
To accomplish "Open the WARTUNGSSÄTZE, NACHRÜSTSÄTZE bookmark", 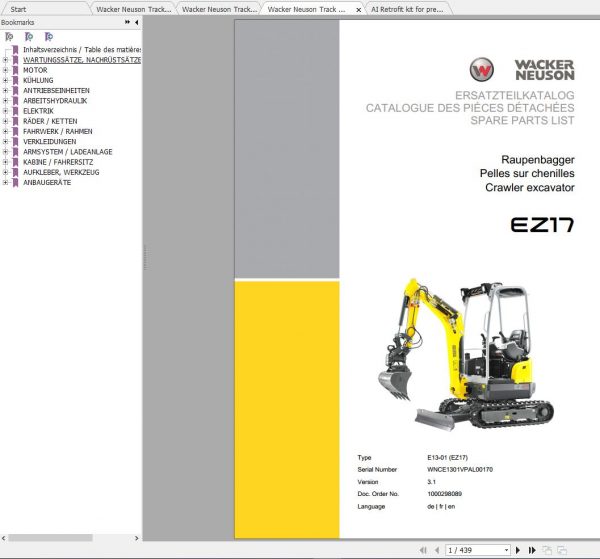I will click(82, 60).
